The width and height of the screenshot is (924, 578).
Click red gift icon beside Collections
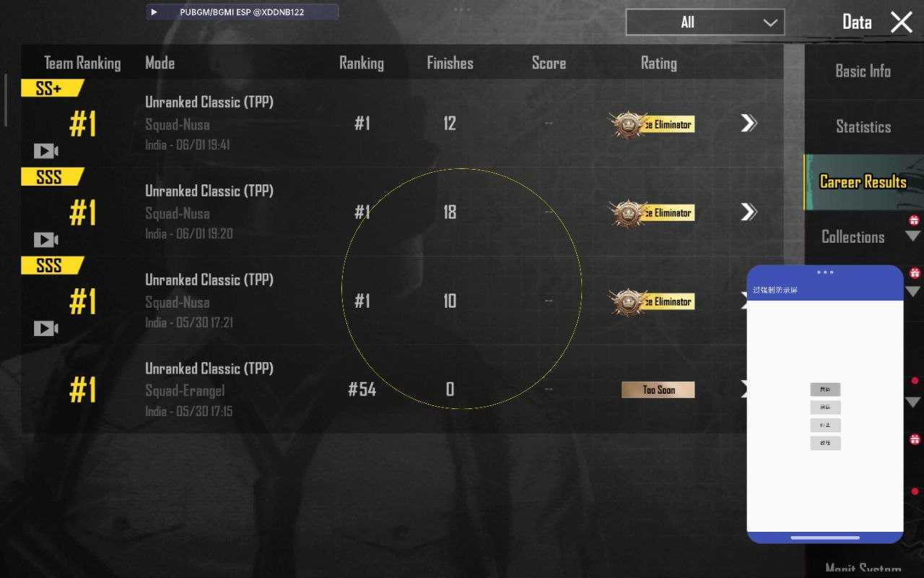(914, 220)
